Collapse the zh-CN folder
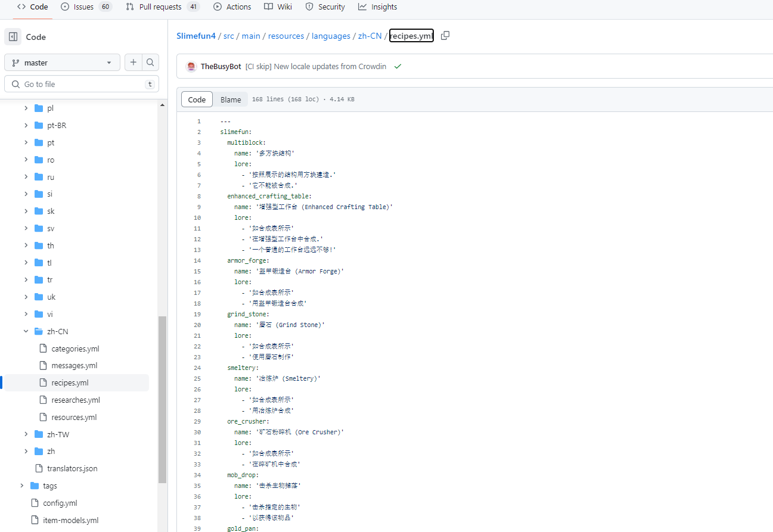This screenshot has width=773, height=532. [x=25, y=331]
